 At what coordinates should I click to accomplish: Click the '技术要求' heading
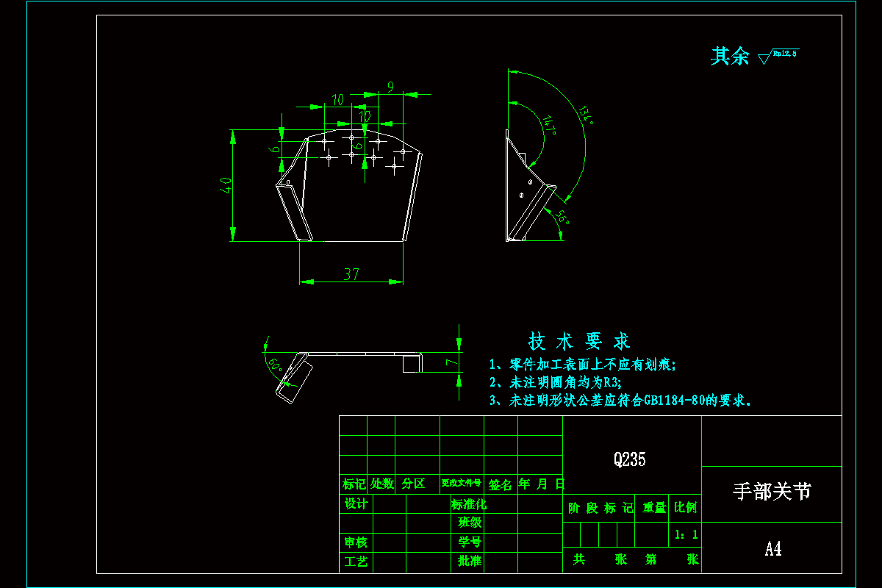579,341
